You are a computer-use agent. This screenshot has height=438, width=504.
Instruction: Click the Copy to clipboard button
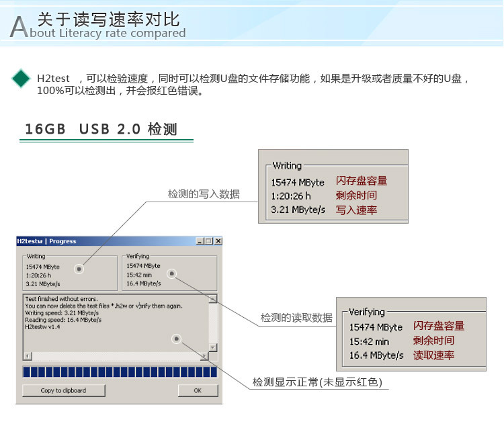(64, 390)
